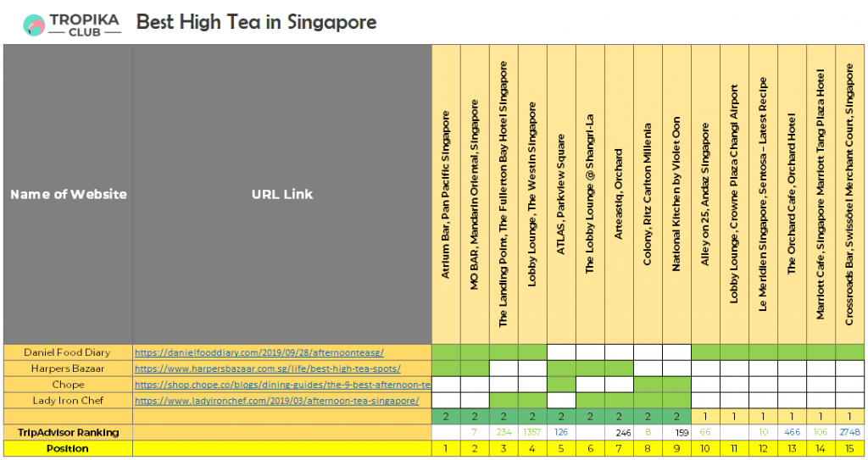The height and width of the screenshot is (460, 868).
Task: Select TripAdvisor ranking value 2748
Action: point(849,432)
